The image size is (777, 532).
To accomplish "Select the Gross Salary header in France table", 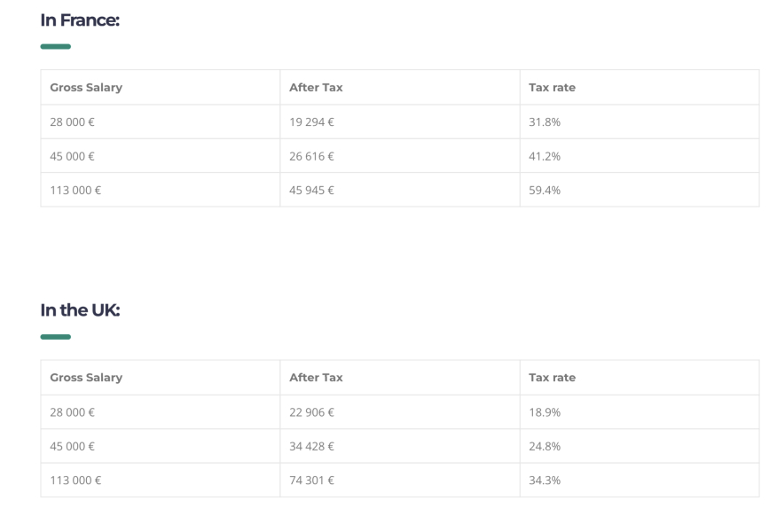I will [86, 87].
